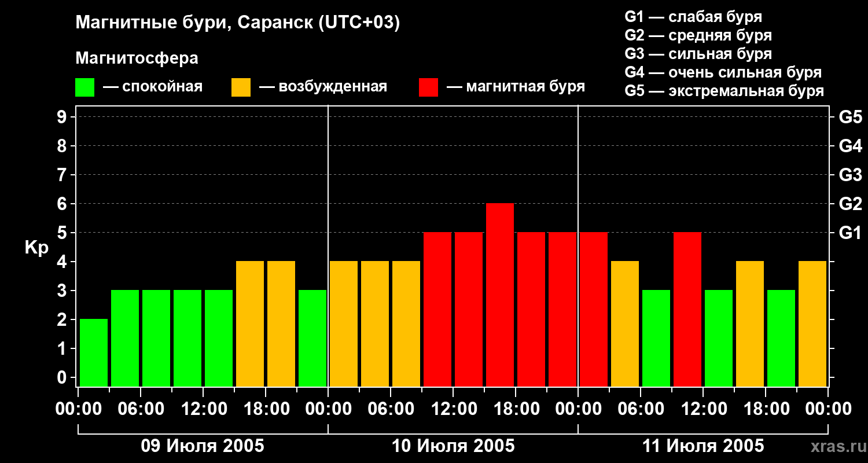Screen dimensions: 868x463
Task: Click the y-axis value '1'
Action: pyautogui.click(x=63, y=348)
